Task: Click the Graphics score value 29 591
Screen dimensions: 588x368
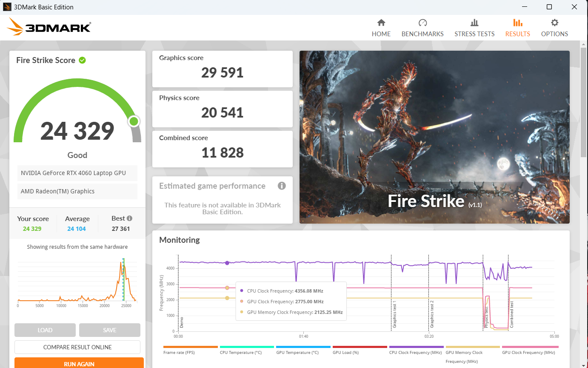Action: pyautogui.click(x=223, y=73)
